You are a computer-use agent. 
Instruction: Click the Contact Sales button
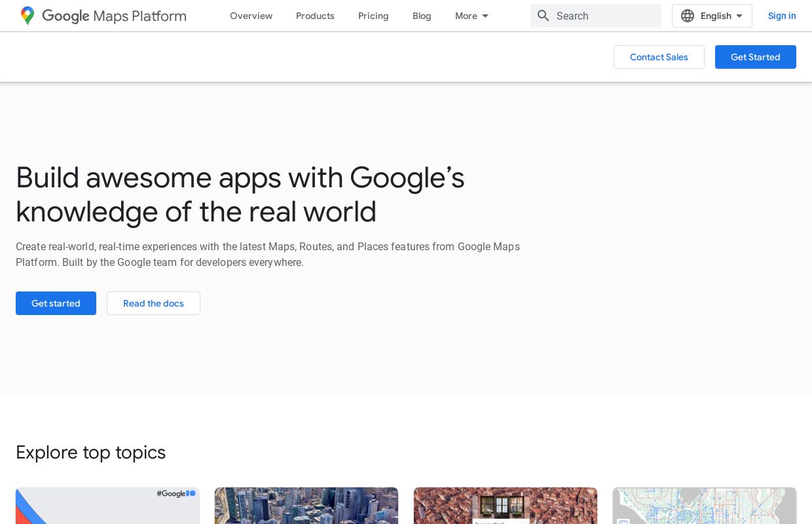click(659, 57)
